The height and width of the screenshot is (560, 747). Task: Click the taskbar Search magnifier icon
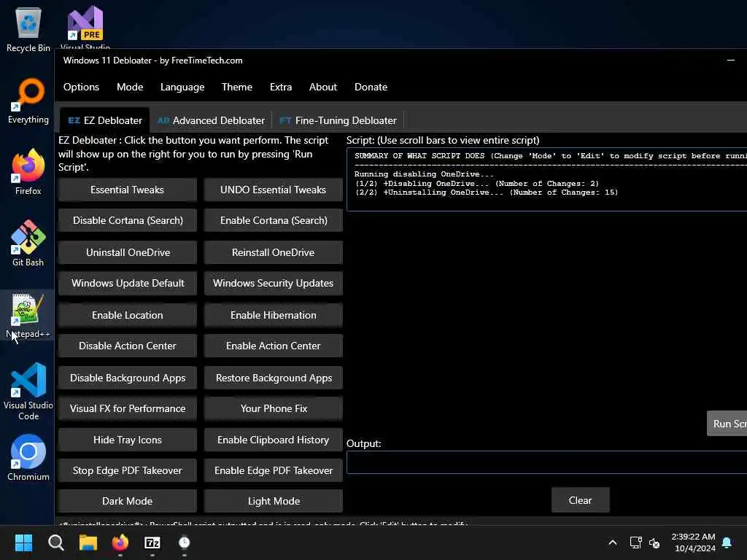(x=55, y=542)
